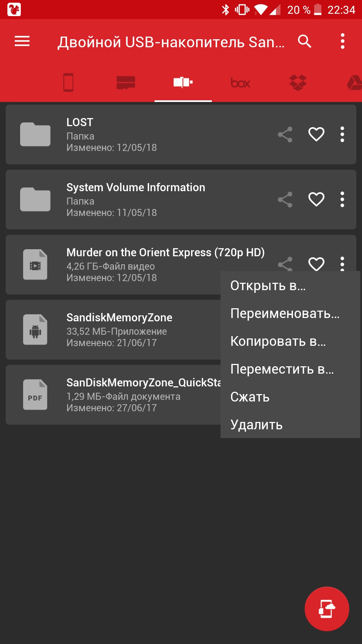Image resolution: width=362 pixels, height=644 pixels.
Task: Switch to SD card storage tab
Action: coord(126,83)
